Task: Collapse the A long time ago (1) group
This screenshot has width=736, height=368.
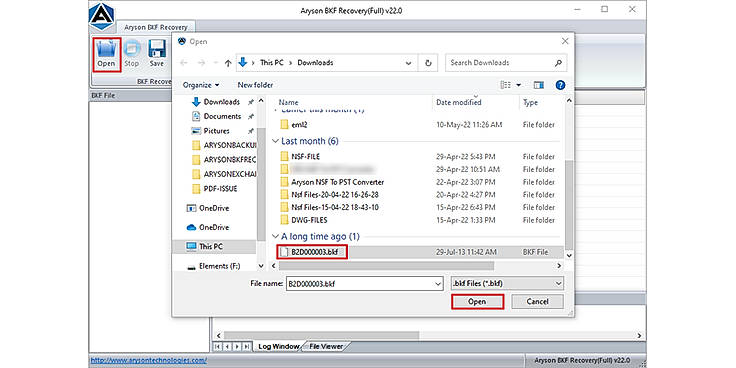Action: point(276,237)
